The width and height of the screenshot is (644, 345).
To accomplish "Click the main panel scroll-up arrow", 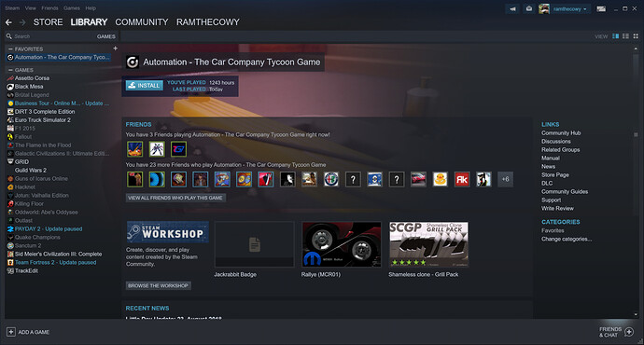I will (636, 48).
